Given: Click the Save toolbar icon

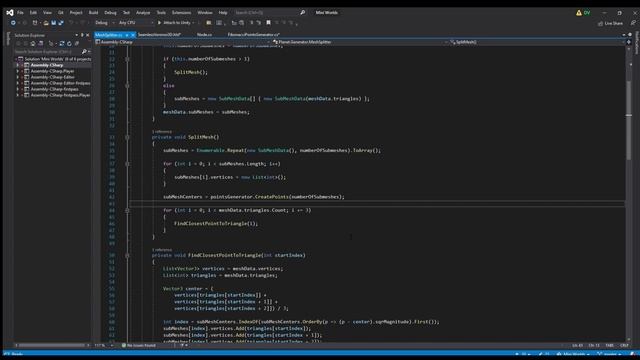Looking at the screenshot, I should pyautogui.click(x=53, y=23).
